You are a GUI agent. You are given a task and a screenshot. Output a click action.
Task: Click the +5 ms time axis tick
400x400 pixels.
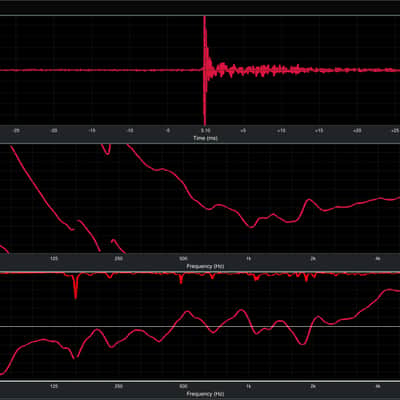243,131
